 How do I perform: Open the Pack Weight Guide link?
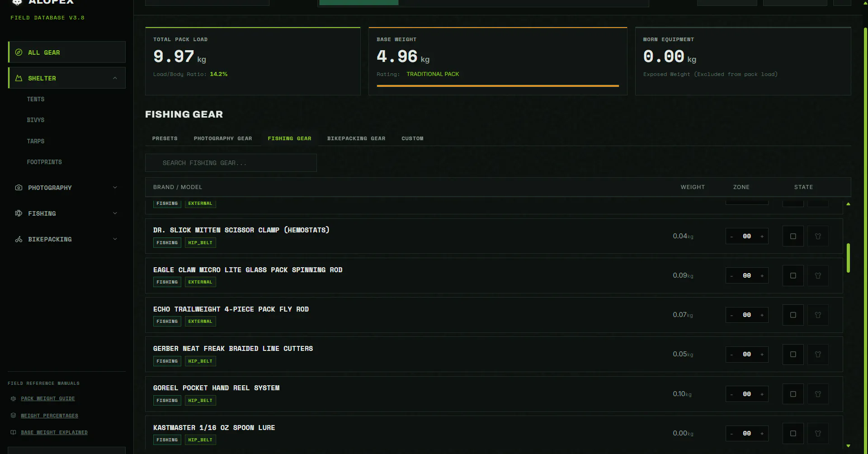[x=48, y=398]
